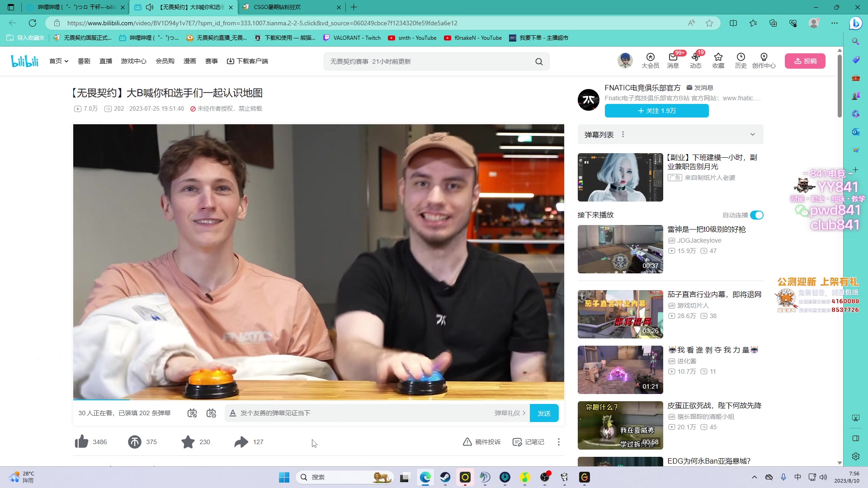
Task: Open the danmaku etiquette link arrow
Action: (x=524, y=413)
